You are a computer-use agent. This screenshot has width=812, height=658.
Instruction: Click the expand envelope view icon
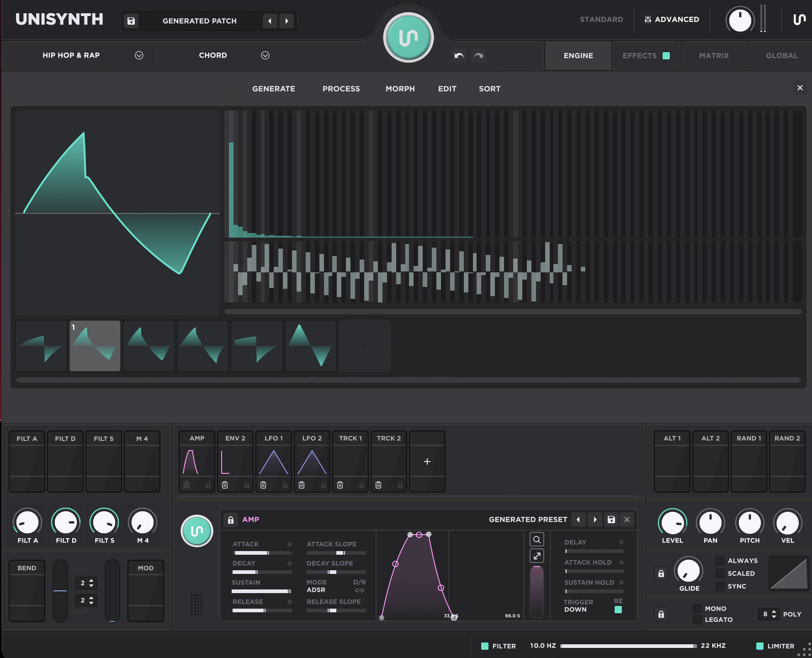click(x=537, y=556)
